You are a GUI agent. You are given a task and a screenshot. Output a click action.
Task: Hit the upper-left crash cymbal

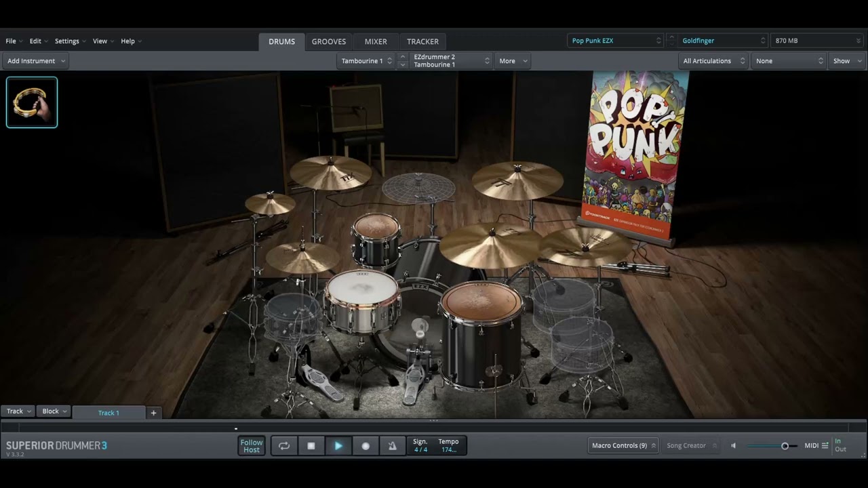(331, 173)
